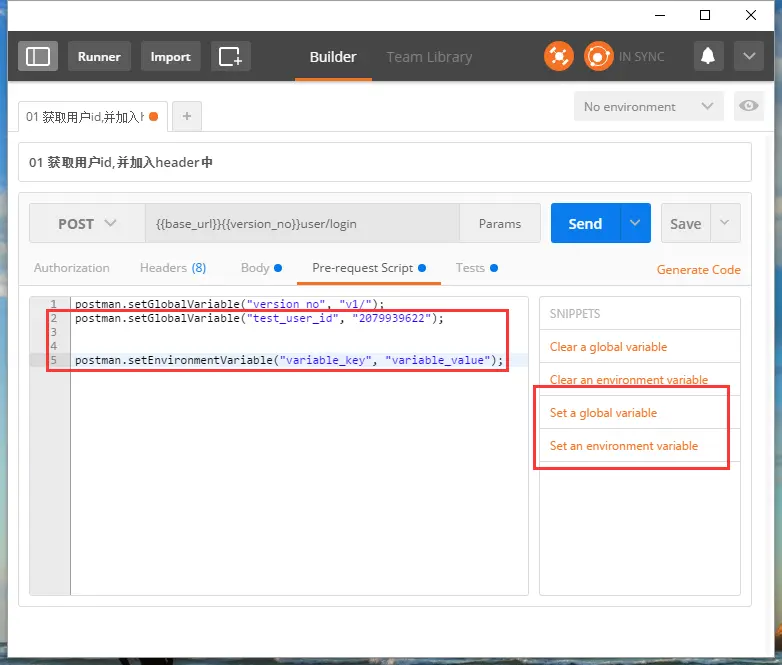Click code line with "version_no"
Screen dimensions: 782x665
[229, 304]
